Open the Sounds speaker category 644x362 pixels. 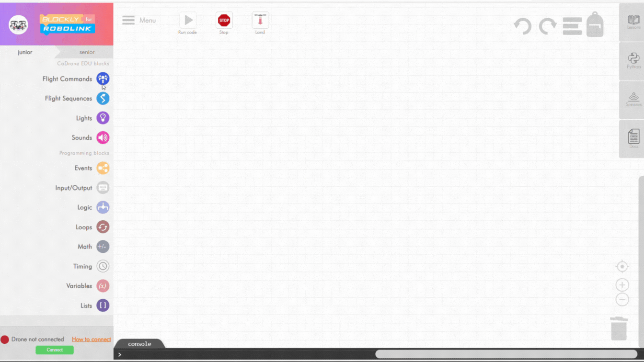tap(103, 137)
